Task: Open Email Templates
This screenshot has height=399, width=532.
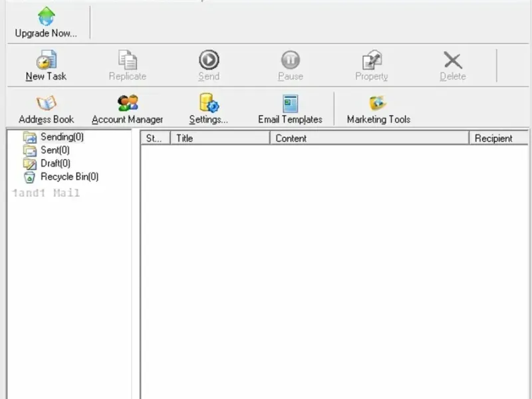Action: [291, 110]
